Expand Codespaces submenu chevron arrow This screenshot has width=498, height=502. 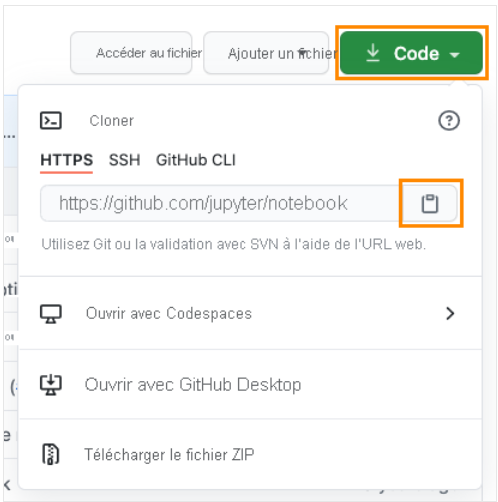click(x=450, y=313)
